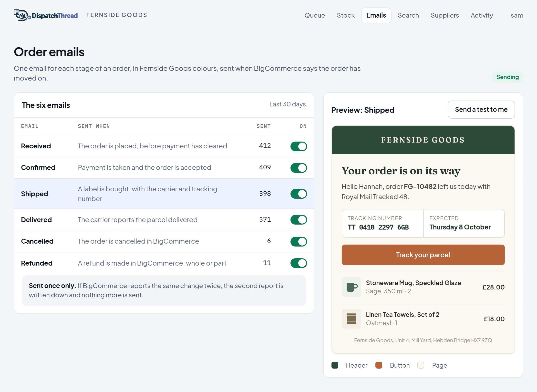This screenshot has width=537, height=392.
Task: Turn off the Shipped email switch
Action: [x=299, y=194]
